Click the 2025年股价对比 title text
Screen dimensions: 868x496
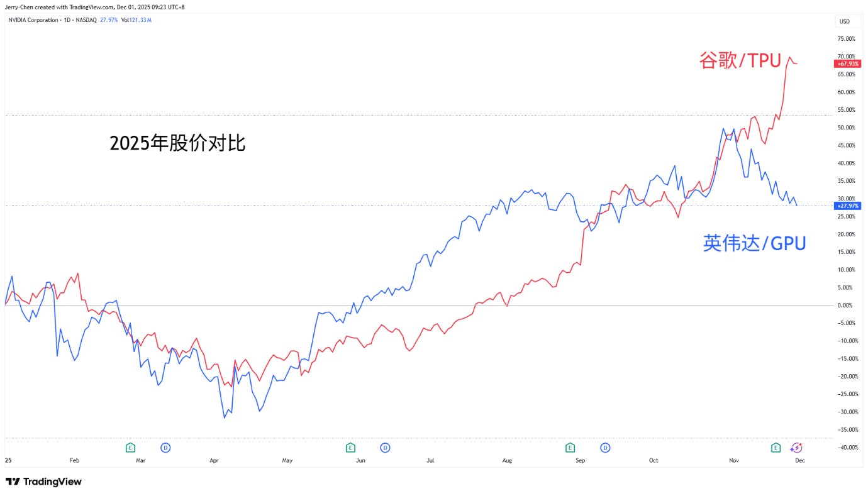(x=177, y=143)
